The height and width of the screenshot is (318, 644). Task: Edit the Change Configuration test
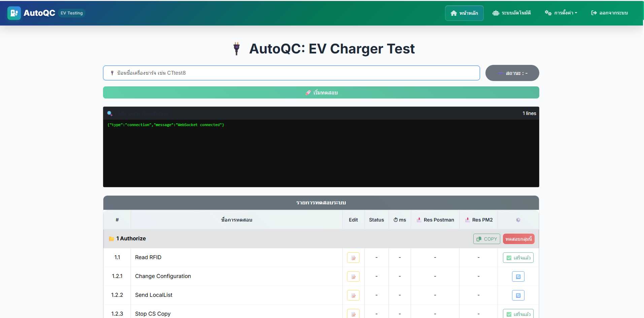(x=353, y=277)
